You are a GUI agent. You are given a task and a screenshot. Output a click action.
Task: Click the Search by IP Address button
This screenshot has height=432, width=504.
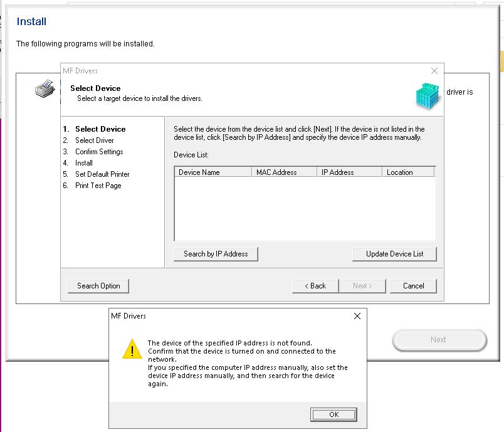click(x=216, y=254)
